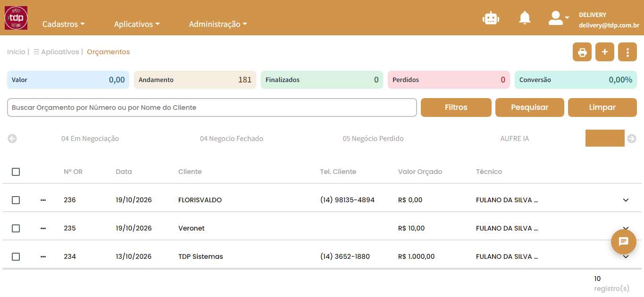Image resolution: width=644 pixels, height=297 pixels.
Task: Check the box for Veronet row
Action: pos(16,228)
